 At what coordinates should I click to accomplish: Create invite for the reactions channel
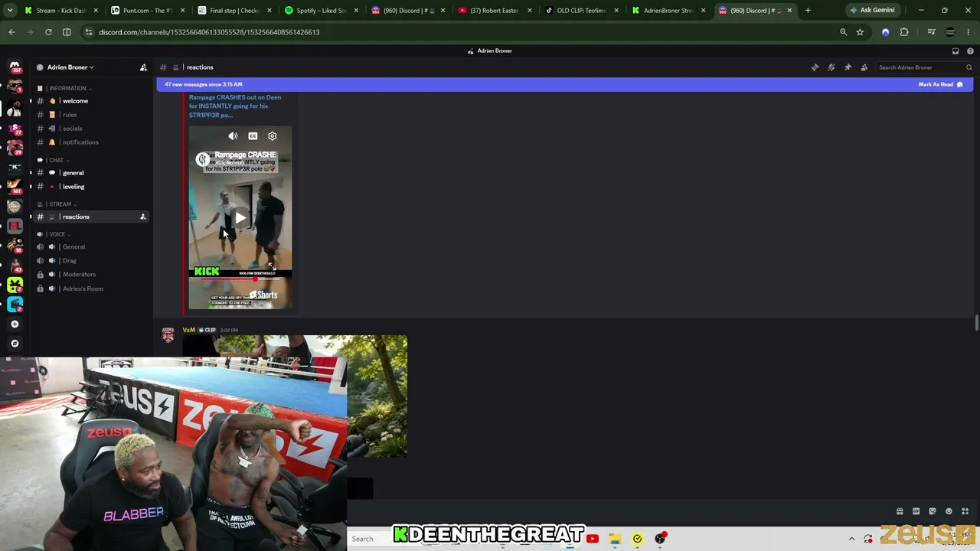pos(142,217)
